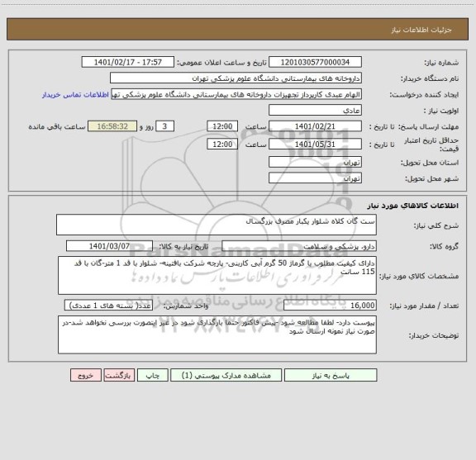Click the 'حداقل تاریخ اعتبار قیمت' label
476x460 pixels.
click(x=431, y=145)
